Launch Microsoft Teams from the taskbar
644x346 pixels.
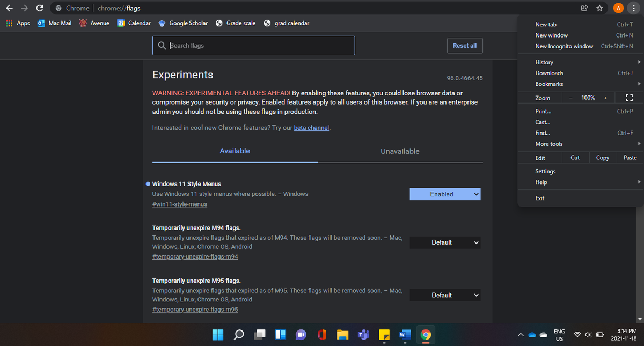363,335
